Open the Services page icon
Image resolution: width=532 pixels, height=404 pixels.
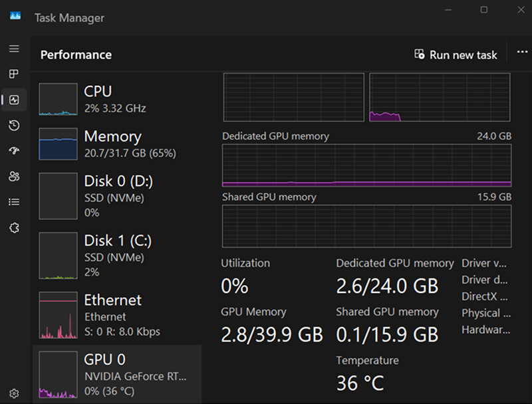14,227
